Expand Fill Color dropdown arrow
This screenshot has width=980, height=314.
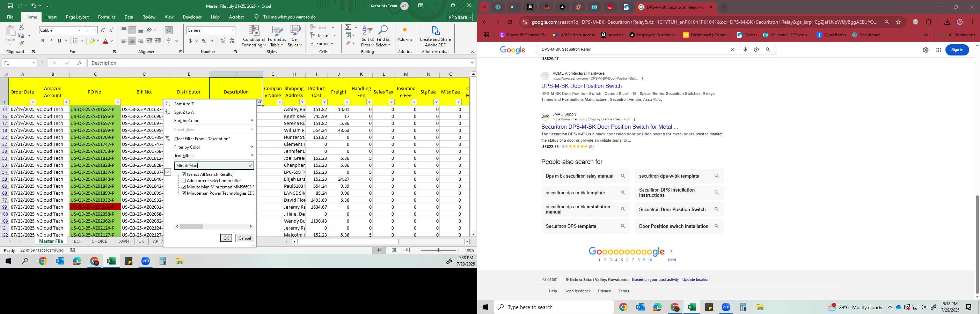(98, 41)
